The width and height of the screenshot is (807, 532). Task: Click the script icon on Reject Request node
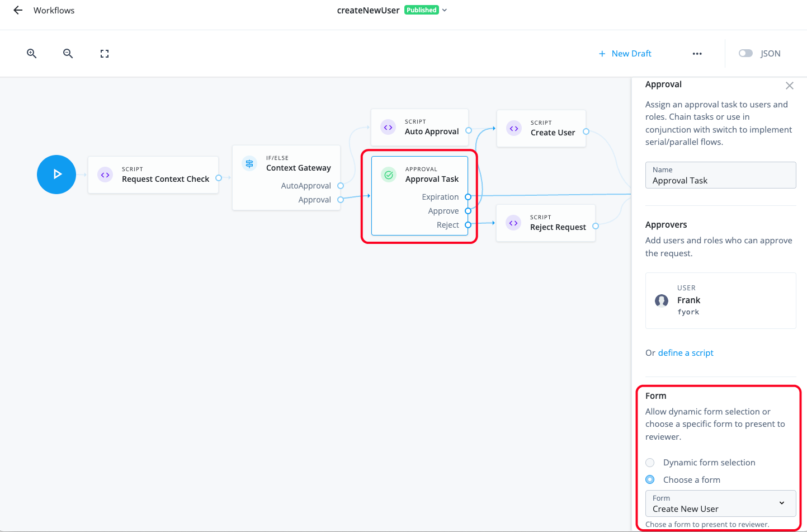point(514,223)
